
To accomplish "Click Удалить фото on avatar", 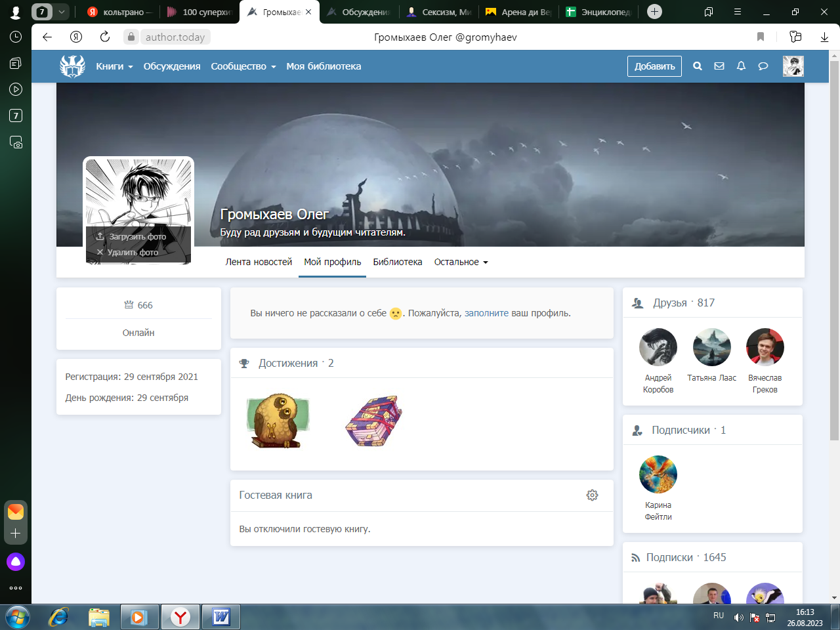I will pos(127,252).
